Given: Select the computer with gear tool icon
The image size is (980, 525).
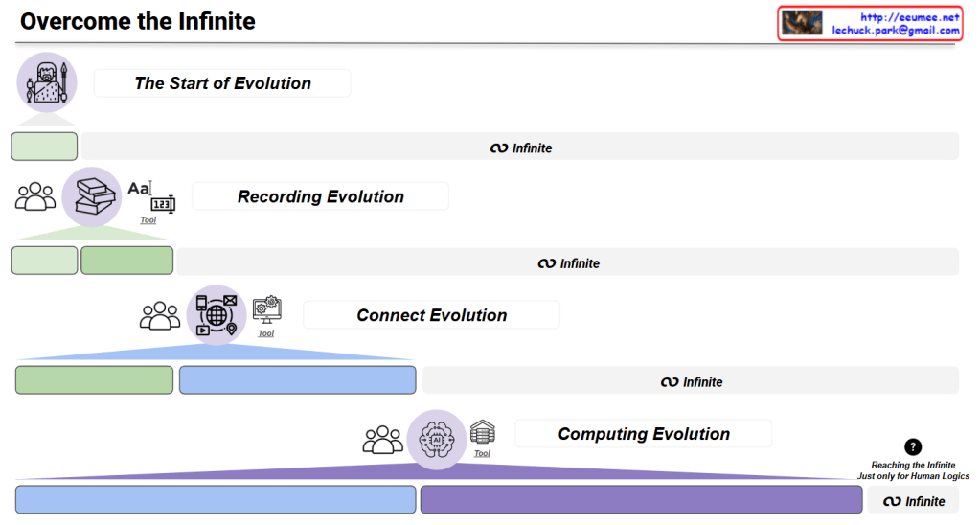Looking at the screenshot, I should coord(266,309).
